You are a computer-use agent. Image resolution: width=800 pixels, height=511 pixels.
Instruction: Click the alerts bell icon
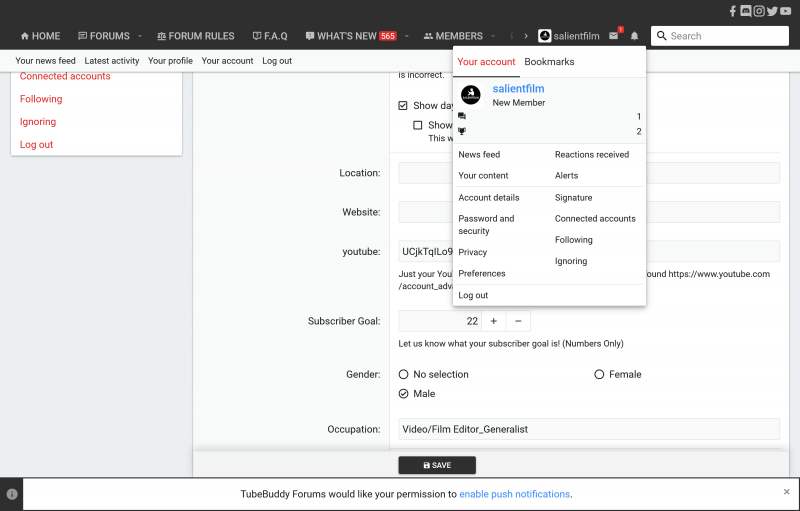click(634, 36)
